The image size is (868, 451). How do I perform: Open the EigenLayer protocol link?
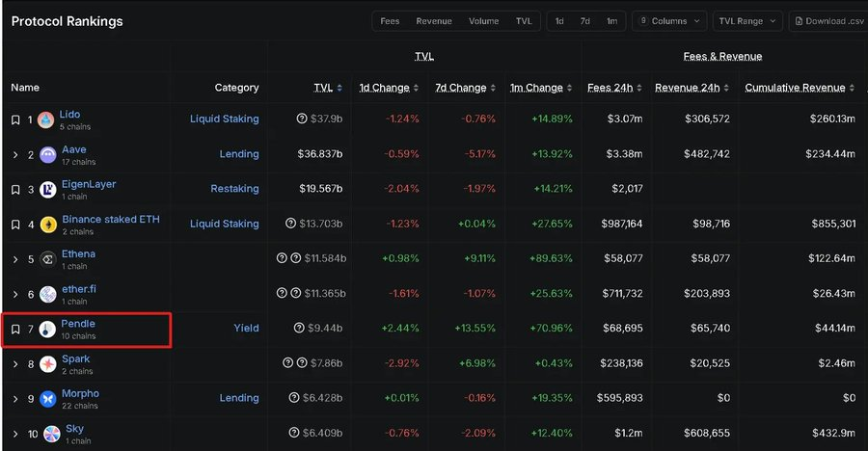pos(89,184)
